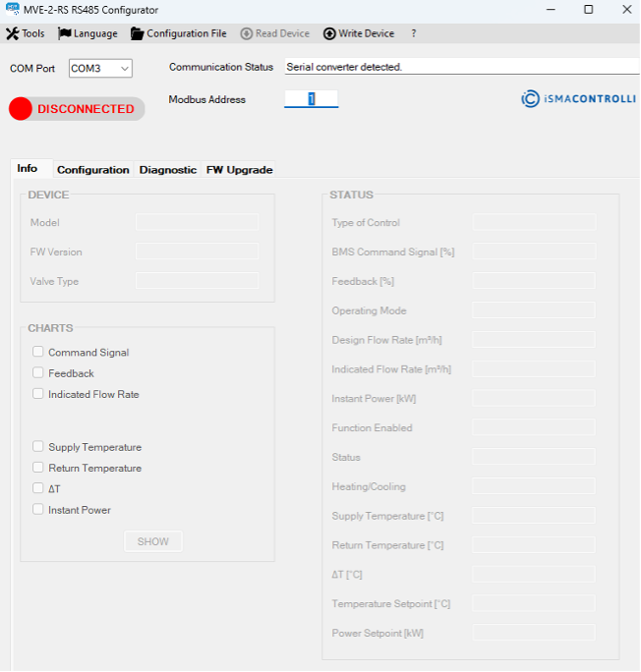Click the BMS Command Signal [%] field
The width and height of the screenshot is (641, 672).
coord(534,252)
